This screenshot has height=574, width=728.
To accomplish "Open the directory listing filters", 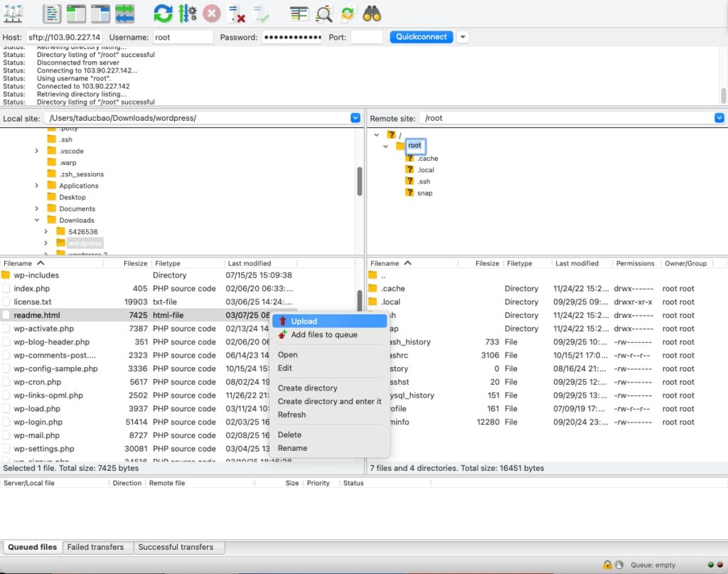I will (299, 13).
